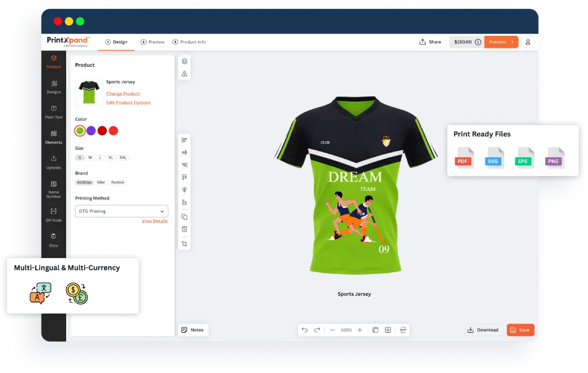Viewport: 588px width, 373px height.
Task: Delete element with the trash icon
Action: 184,229
